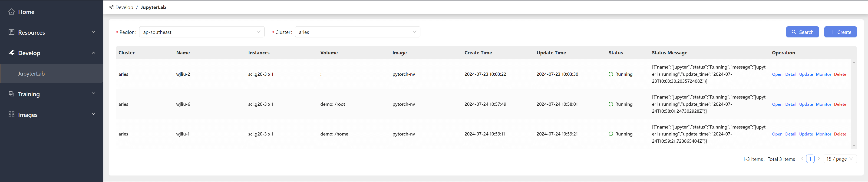Image resolution: width=868 pixels, height=182 pixels.
Task: Click the breadcrumb Develop icon
Action: [x=111, y=7]
